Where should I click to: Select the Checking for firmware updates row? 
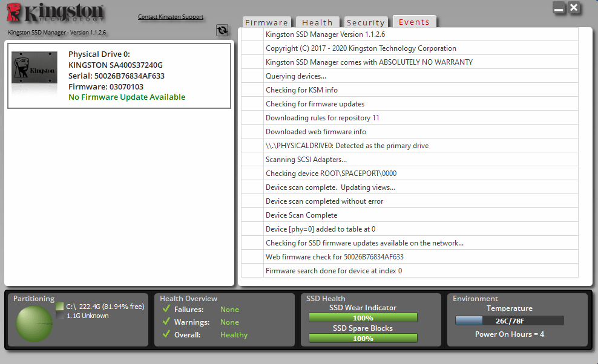click(x=410, y=104)
